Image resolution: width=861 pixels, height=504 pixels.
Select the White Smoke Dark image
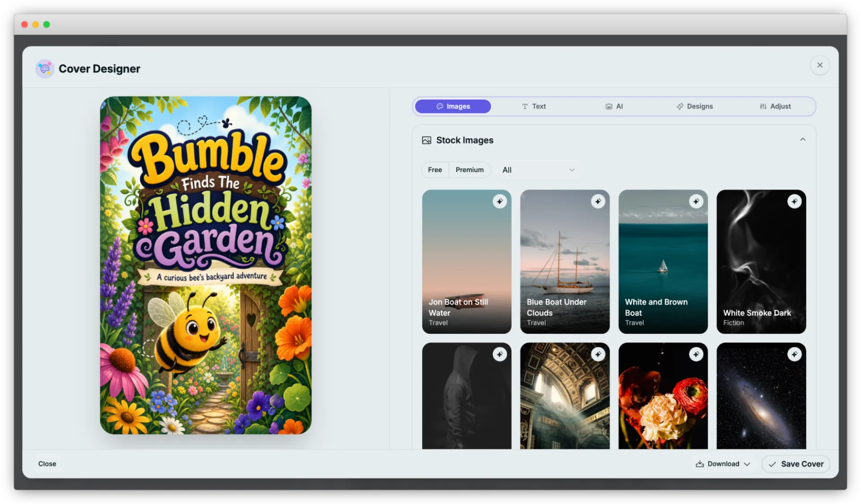pos(761,262)
